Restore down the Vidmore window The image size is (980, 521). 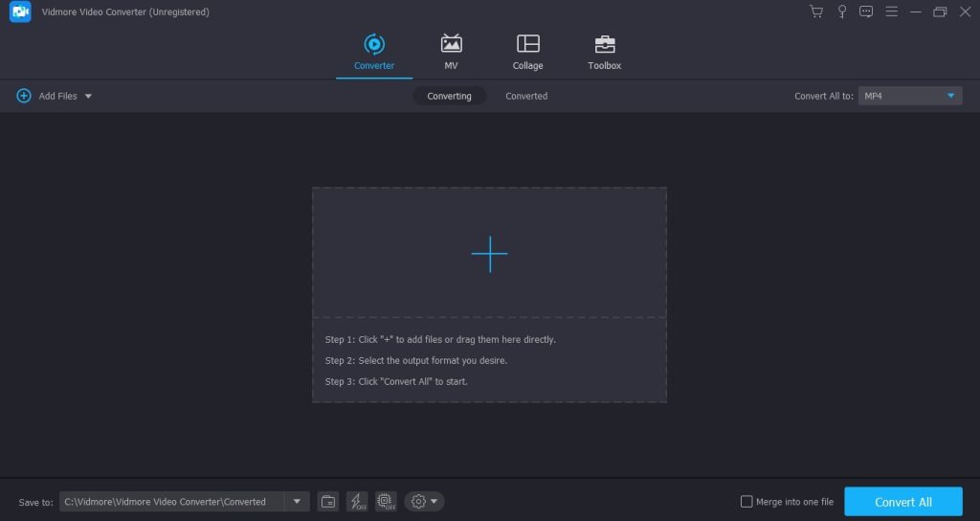(940, 11)
